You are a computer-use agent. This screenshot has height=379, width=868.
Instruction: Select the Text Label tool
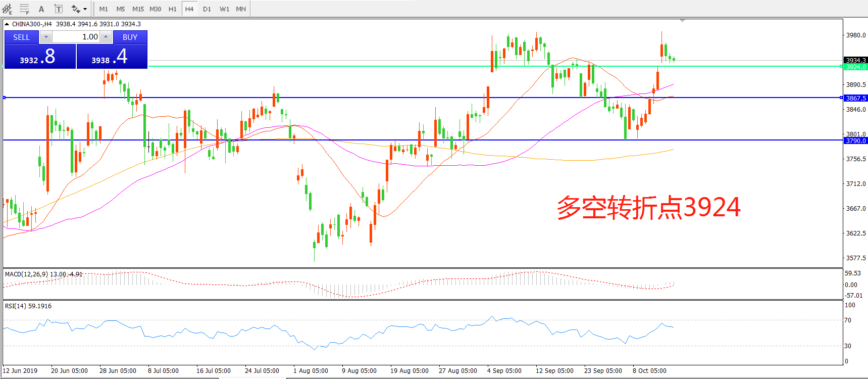point(59,9)
